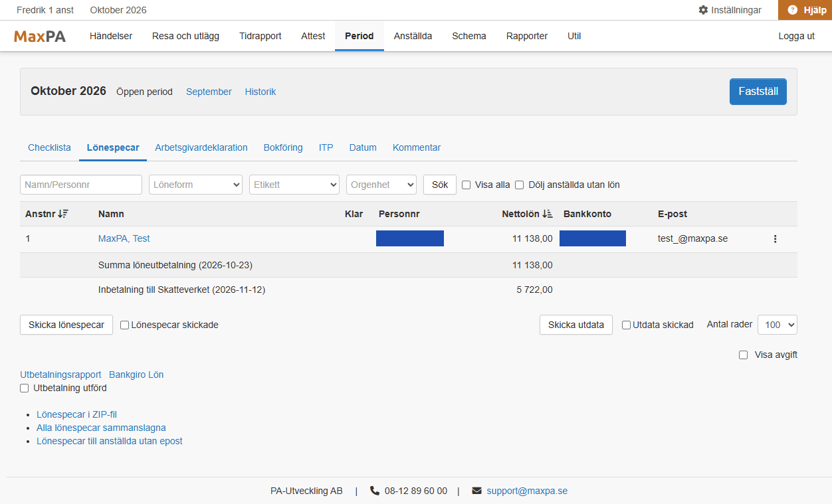Click the Hjälp question mark icon

click(x=792, y=10)
